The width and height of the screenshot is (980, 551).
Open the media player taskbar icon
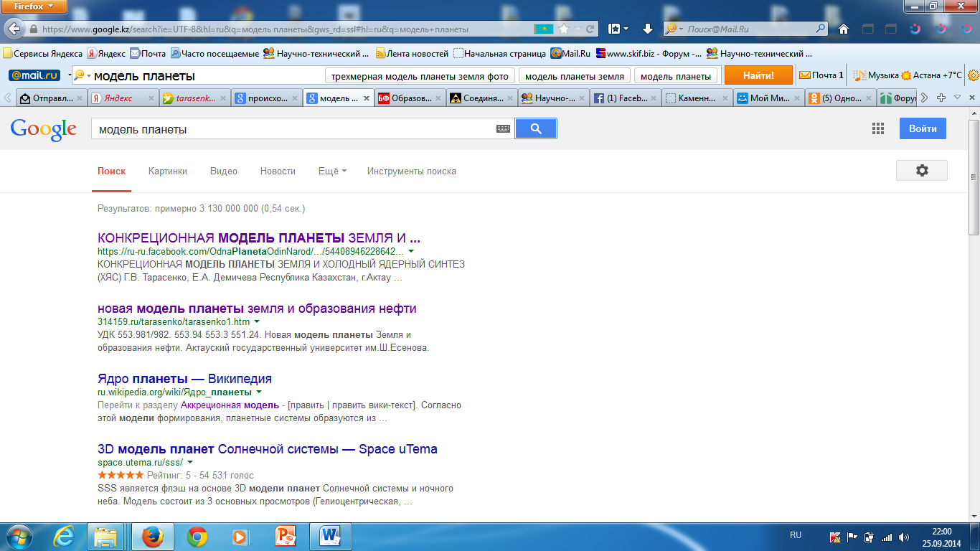coord(240,536)
